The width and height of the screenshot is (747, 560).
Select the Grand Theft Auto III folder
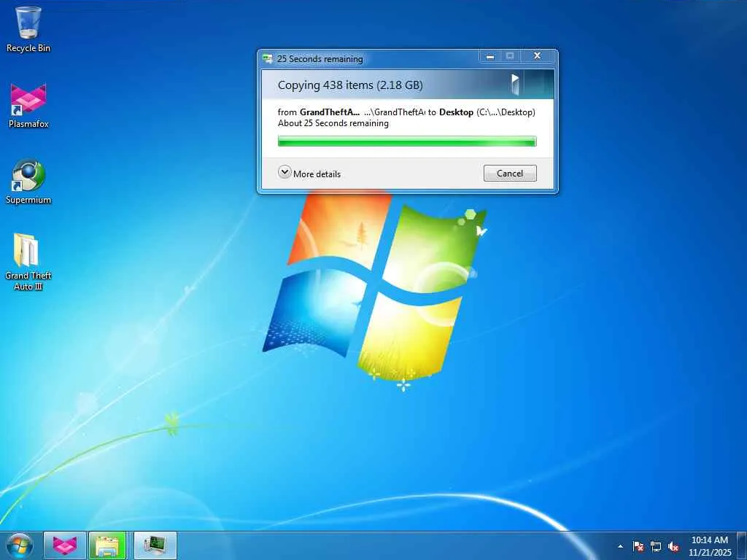pyautogui.click(x=28, y=262)
